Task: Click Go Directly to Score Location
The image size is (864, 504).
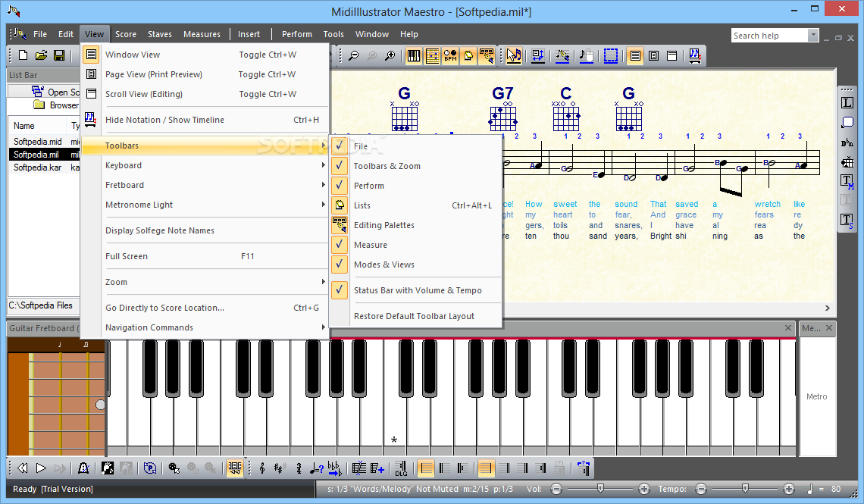Action: 205,308
